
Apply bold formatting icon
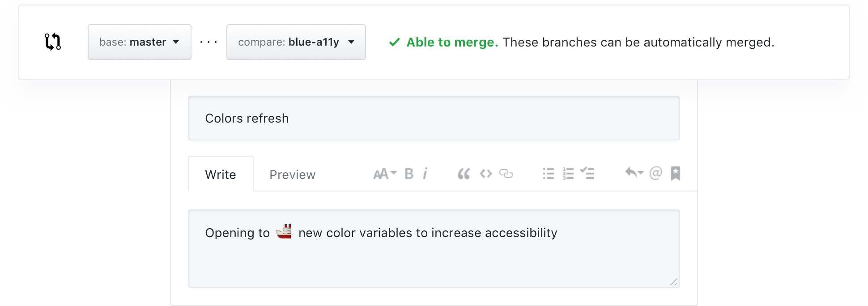(409, 174)
